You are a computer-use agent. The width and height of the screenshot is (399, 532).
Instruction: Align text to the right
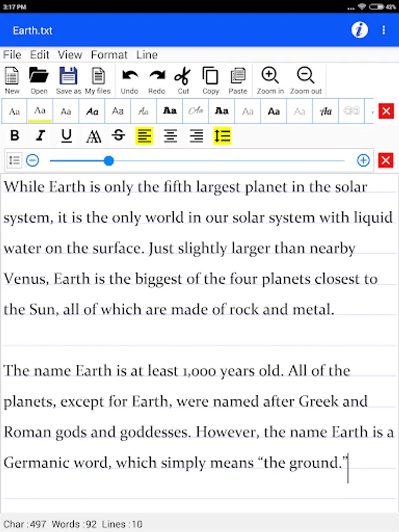click(196, 136)
